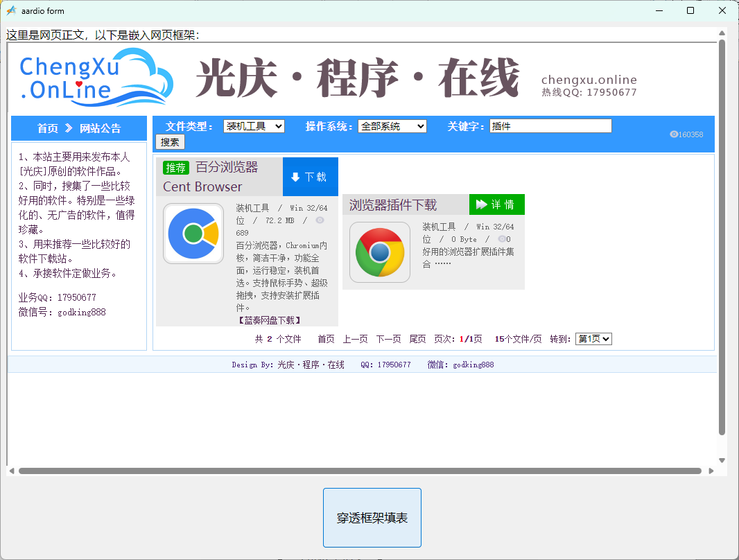Screen dimensions: 739x560
Task: Click the ChengXu.OnLine cloud logo
Action: pos(96,78)
